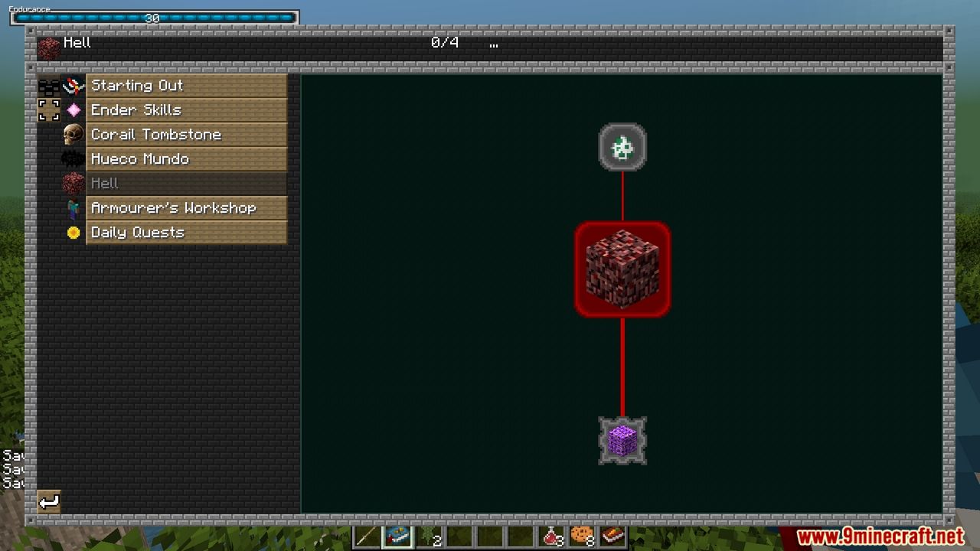
Task: Click the Corail Tombstone skull icon
Action: tap(73, 135)
